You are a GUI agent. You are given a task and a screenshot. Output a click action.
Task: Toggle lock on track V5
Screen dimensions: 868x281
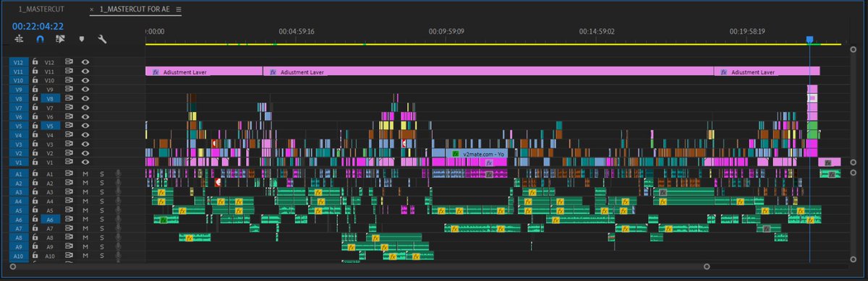tap(35, 125)
